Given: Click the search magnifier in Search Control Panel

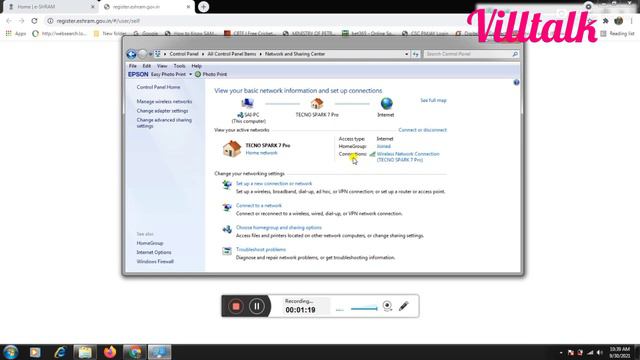Looking at the screenshot, I should pos(515,54).
